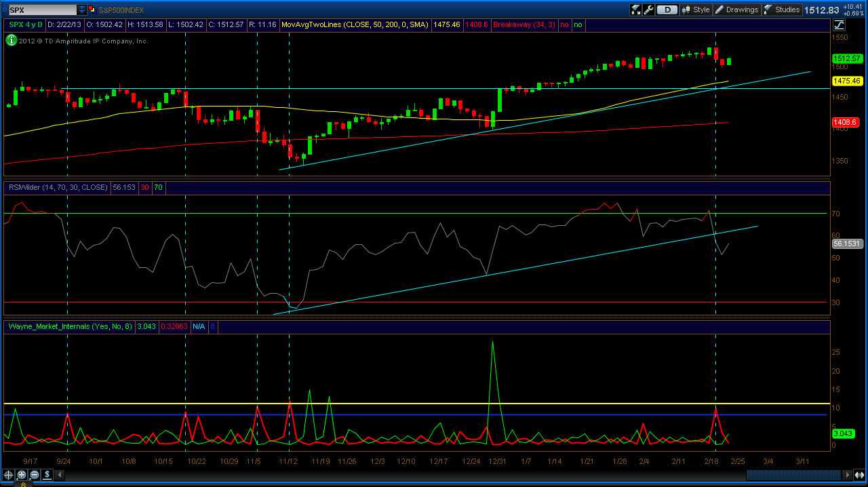Click the L: 1502.42 low value

(185, 24)
